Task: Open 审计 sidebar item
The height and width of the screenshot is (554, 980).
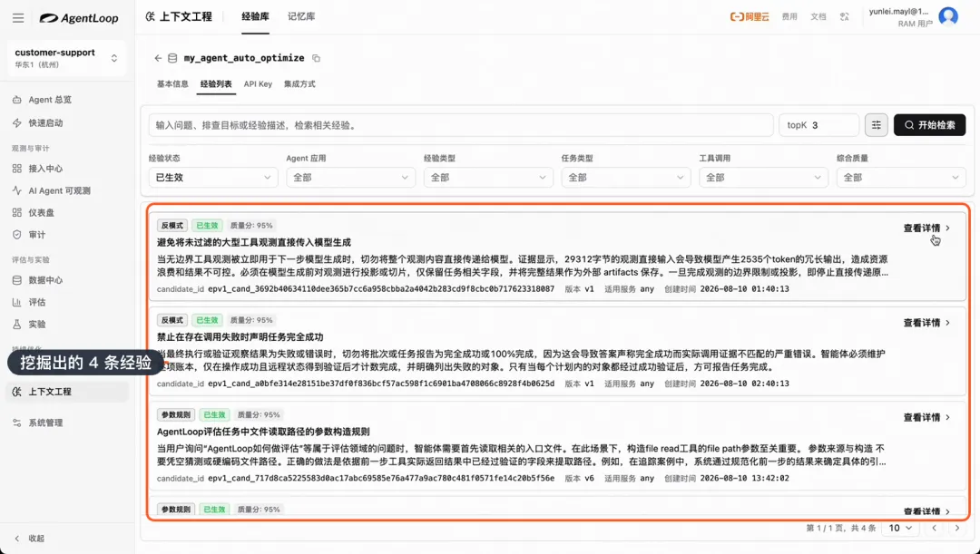Action: (37, 235)
